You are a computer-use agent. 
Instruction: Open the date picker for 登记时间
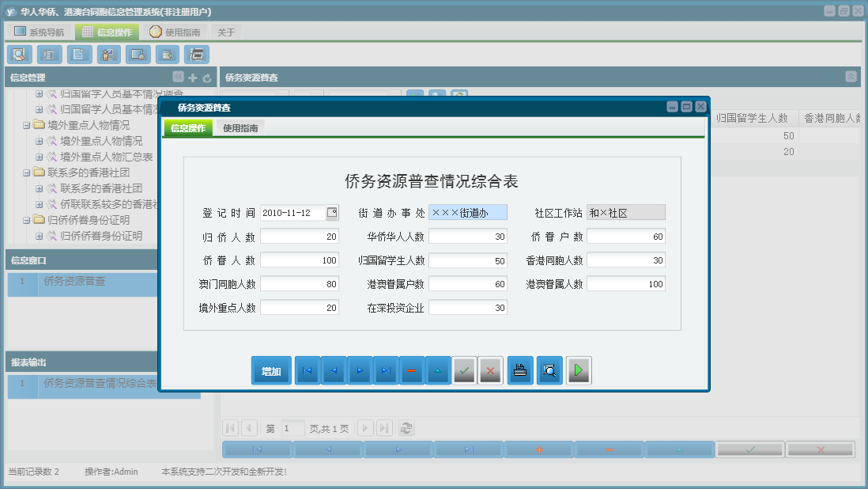pyautogui.click(x=332, y=212)
